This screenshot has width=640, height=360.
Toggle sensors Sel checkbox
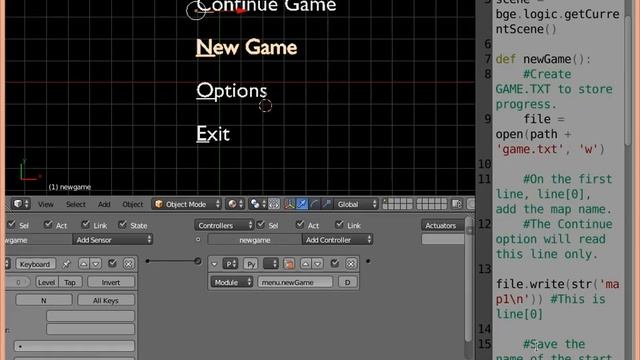(11, 224)
